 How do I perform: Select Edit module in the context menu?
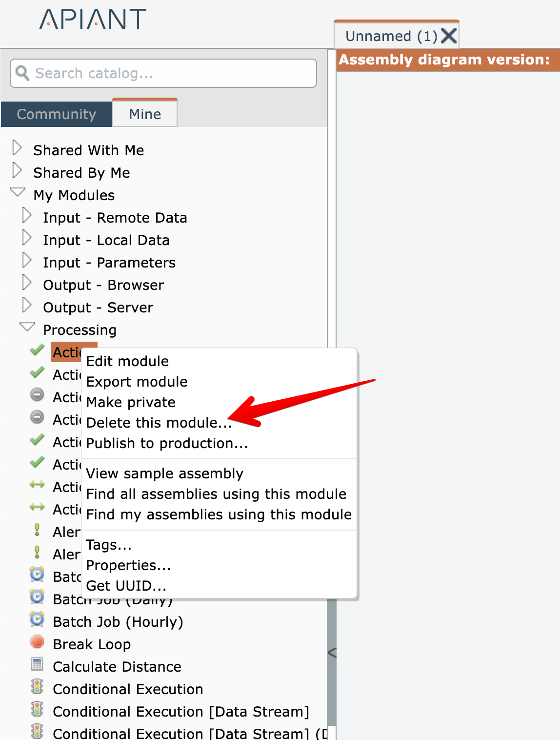[x=127, y=361]
